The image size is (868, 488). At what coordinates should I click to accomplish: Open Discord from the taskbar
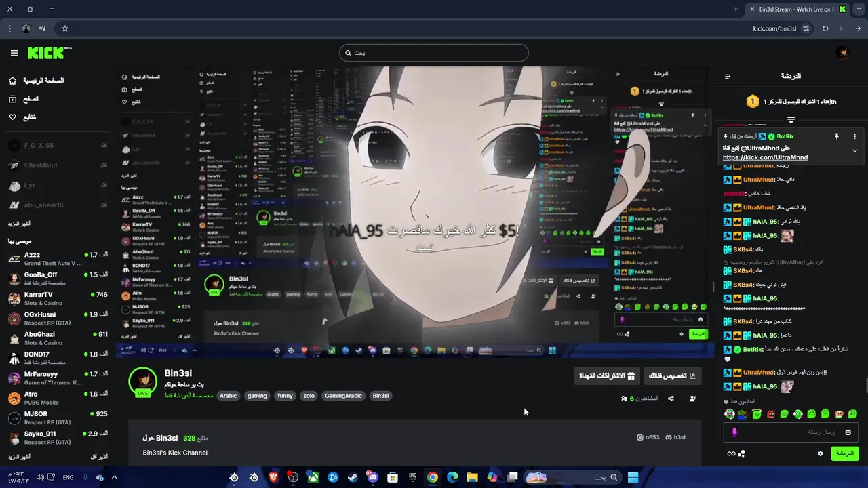372,477
